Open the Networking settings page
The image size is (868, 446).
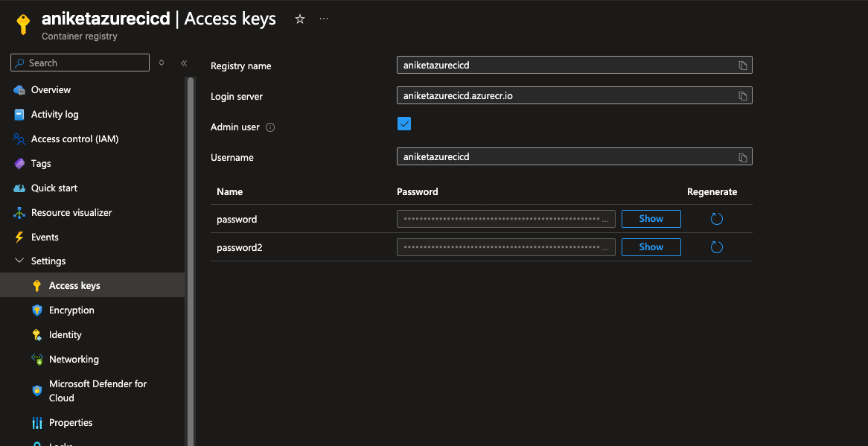[74, 360]
